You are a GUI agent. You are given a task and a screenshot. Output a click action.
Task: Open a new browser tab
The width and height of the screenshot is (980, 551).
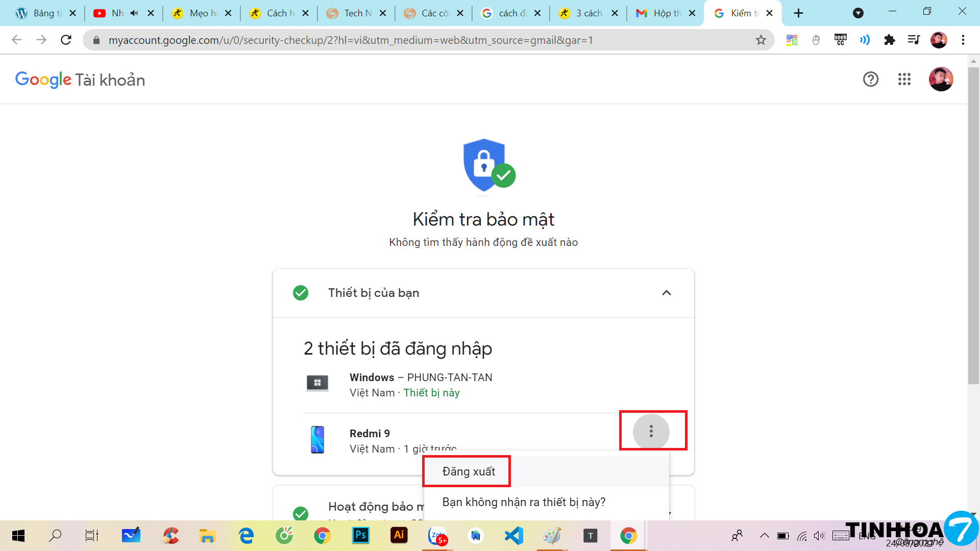pyautogui.click(x=799, y=13)
